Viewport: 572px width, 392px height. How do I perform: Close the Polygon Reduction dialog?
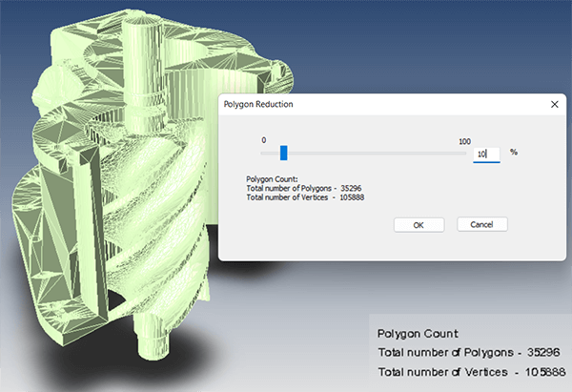click(x=555, y=104)
